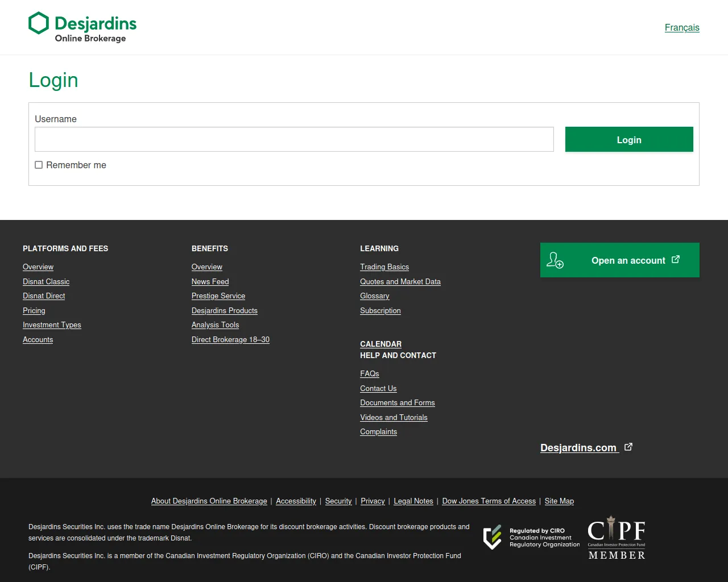
Task: Open the Privacy footer link
Action: pos(373,501)
